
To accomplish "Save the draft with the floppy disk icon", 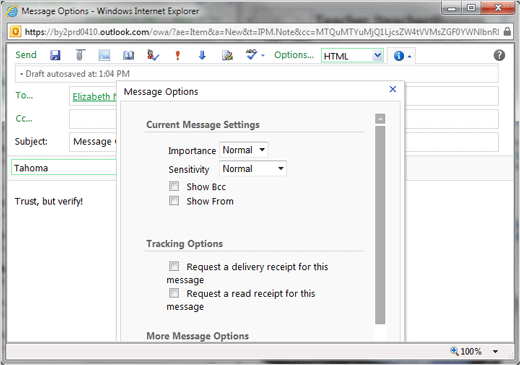I will point(55,55).
